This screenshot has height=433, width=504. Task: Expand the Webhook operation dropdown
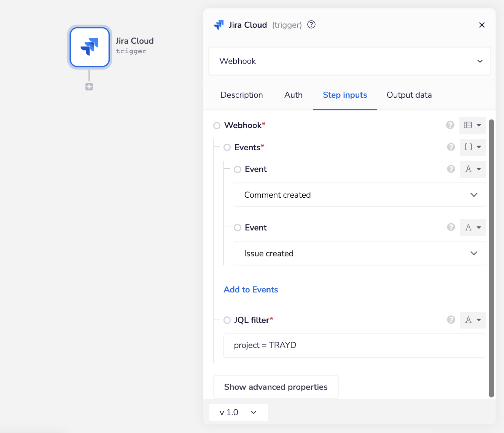[349, 61]
